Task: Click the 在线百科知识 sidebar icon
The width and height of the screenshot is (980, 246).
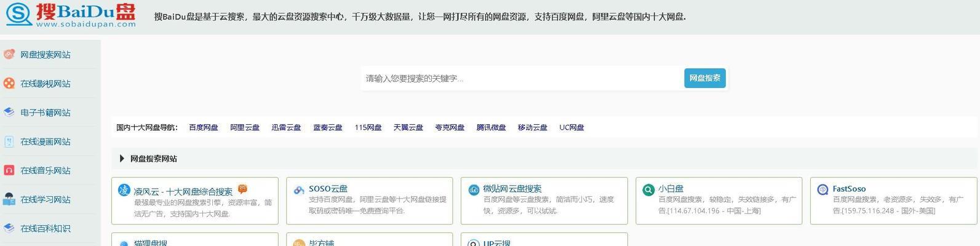Action: (9, 228)
